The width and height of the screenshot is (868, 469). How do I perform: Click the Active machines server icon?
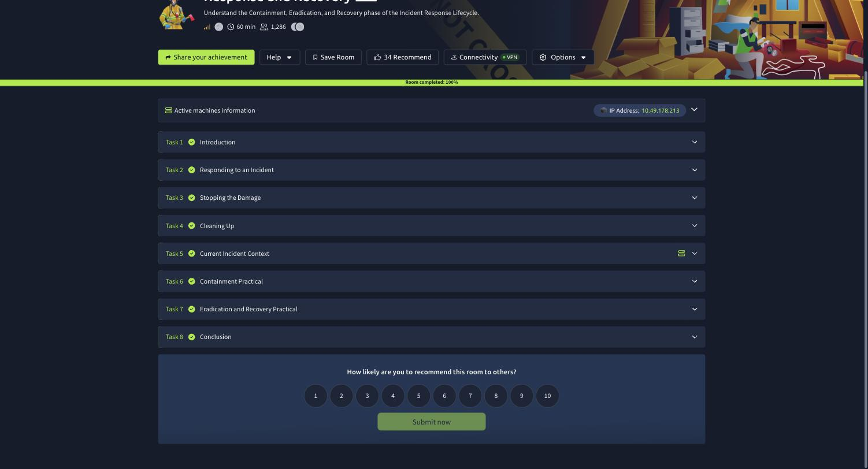tap(169, 110)
